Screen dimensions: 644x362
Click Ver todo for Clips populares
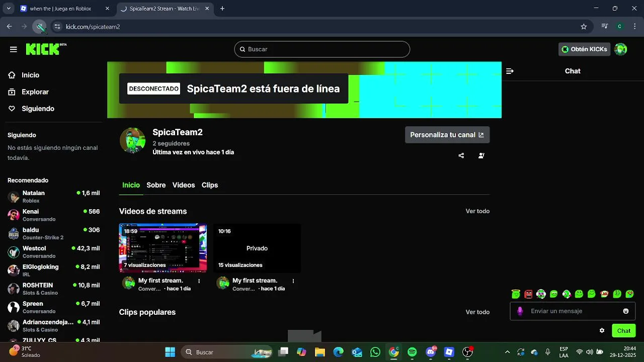[x=477, y=312]
